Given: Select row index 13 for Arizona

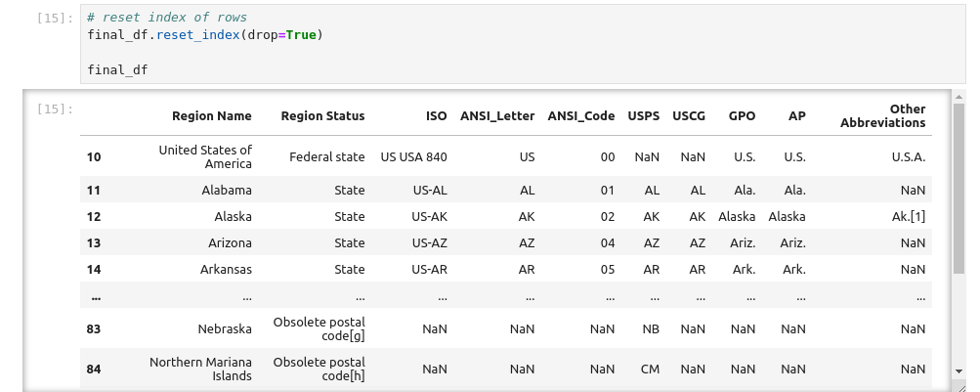Looking at the screenshot, I should (94, 243).
